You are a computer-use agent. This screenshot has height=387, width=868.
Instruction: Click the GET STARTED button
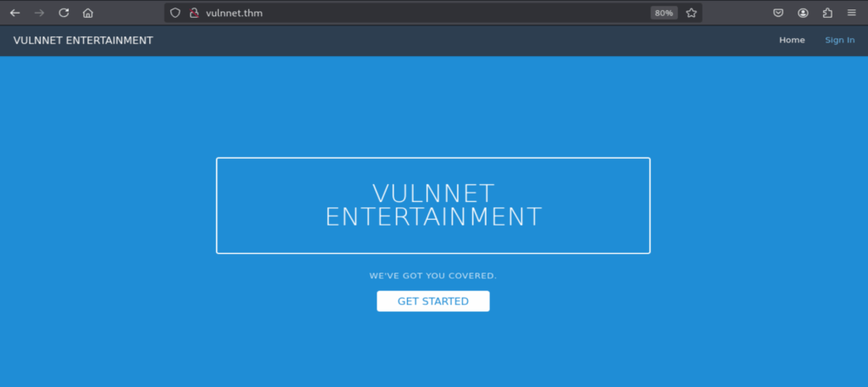point(433,301)
